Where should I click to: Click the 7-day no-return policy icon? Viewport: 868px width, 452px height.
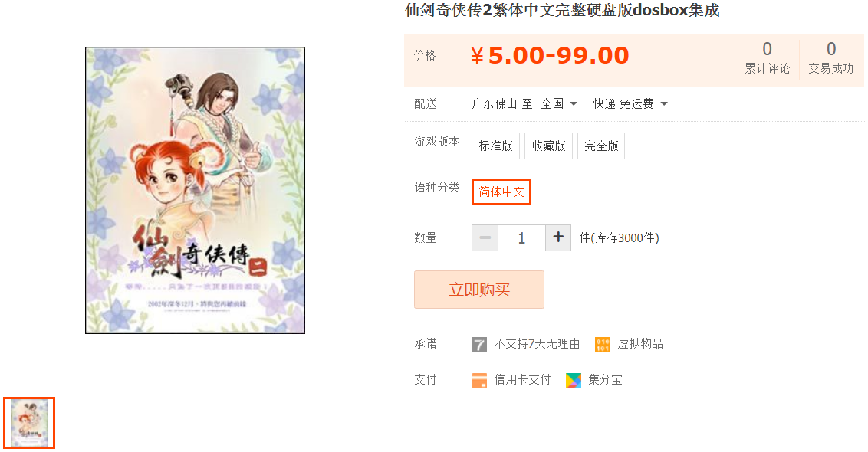click(x=478, y=345)
